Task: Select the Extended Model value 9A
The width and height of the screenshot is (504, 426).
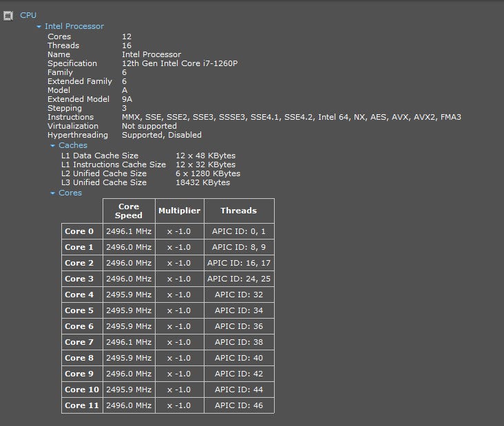Action: tap(127, 99)
